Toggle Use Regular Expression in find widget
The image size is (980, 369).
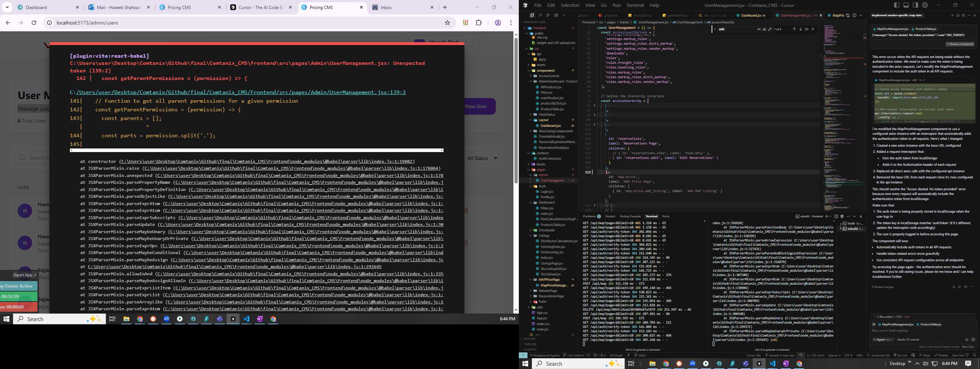(x=770, y=29)
